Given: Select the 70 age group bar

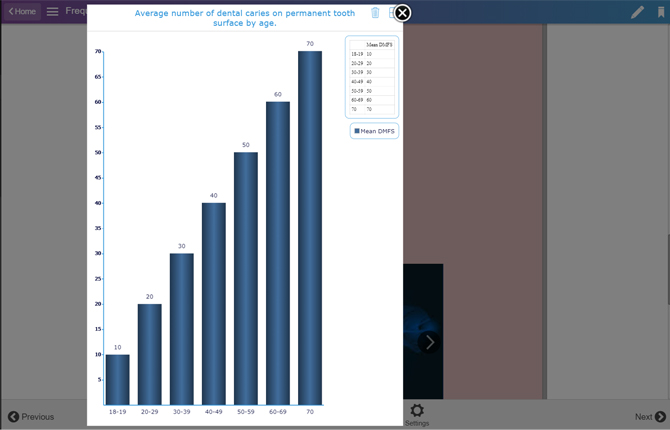Looking at the screenshot, I should click(310, 228).
